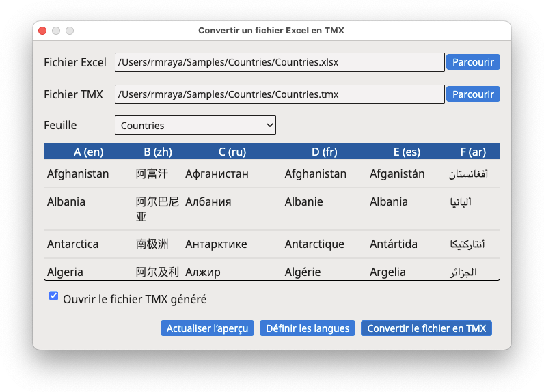
Task: Select column header E (es)
Action: coord(407,152)
